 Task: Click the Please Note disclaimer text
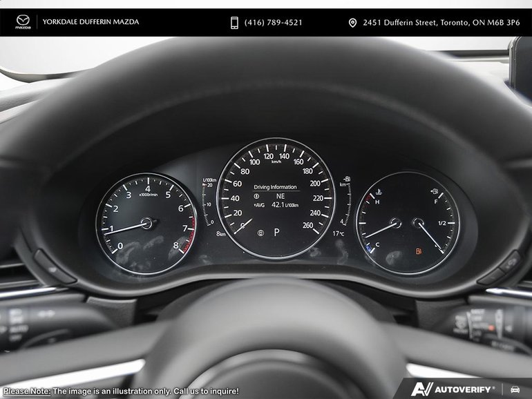point(120,391)
